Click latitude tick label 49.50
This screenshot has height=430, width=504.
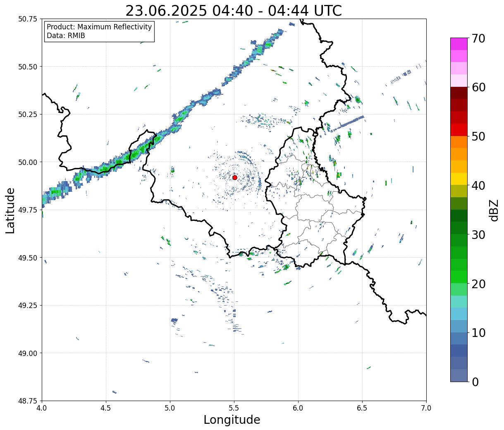pos(28,258)
